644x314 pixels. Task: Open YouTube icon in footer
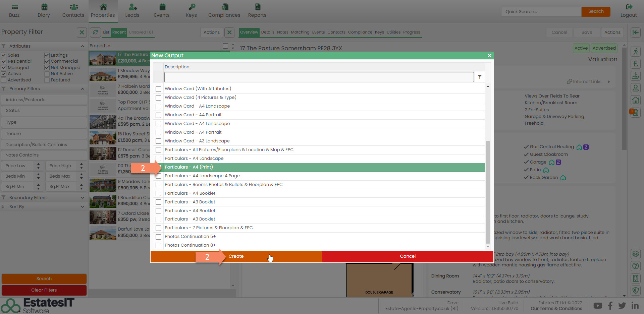[597, 306]
